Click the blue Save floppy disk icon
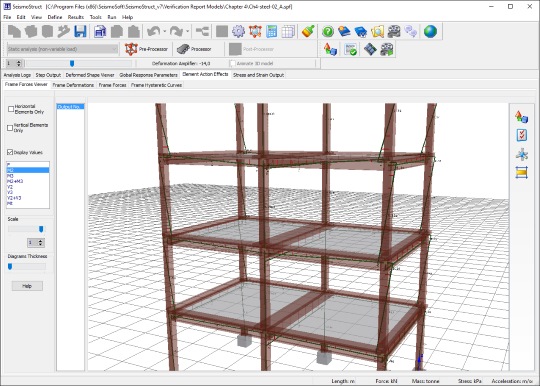This screenshot has width=540, height=386. tap(80, 31)
